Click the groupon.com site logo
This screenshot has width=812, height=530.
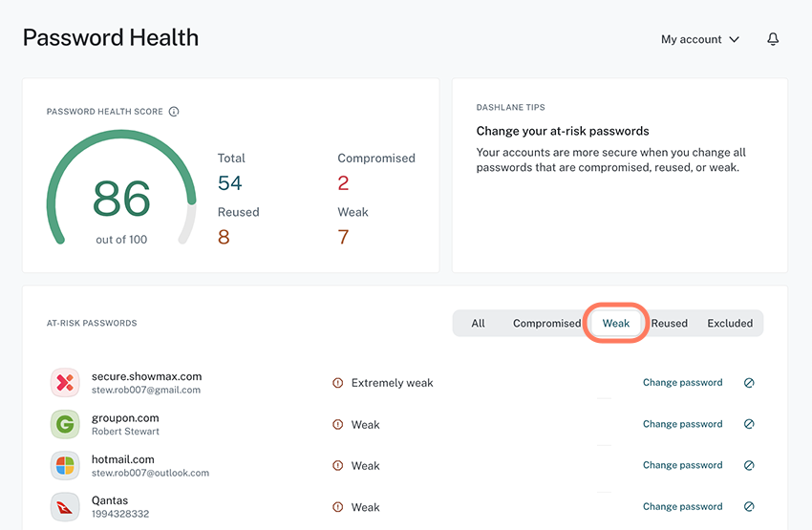tap(65, 424)
